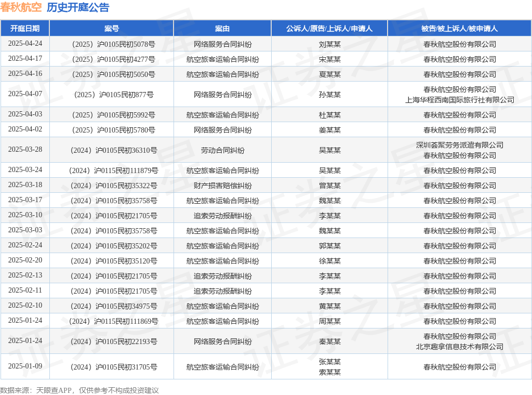This screenshot has width=532, height=395.
Task: Select case number (2024)沪0105民初35202号
Action: pos(112,246)
